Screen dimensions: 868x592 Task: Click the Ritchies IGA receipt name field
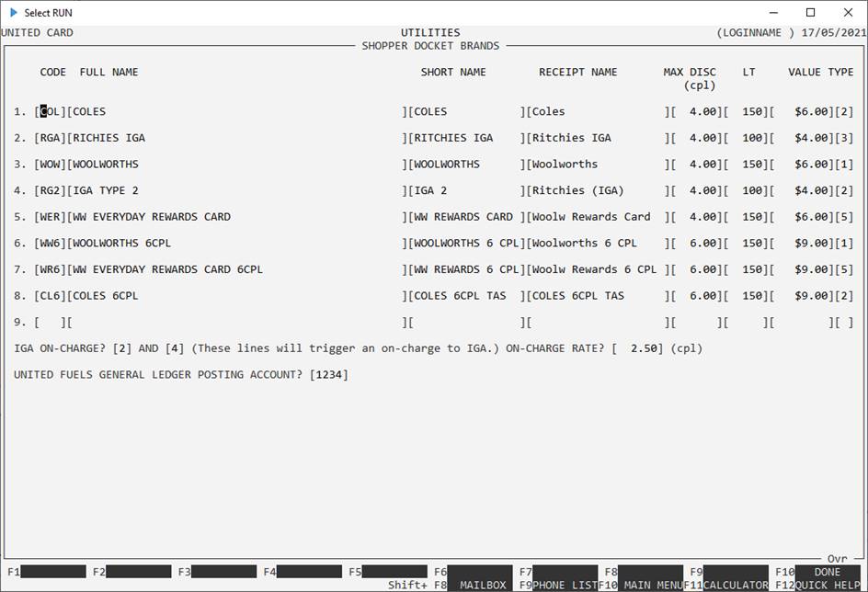click(x=598, y=138)
